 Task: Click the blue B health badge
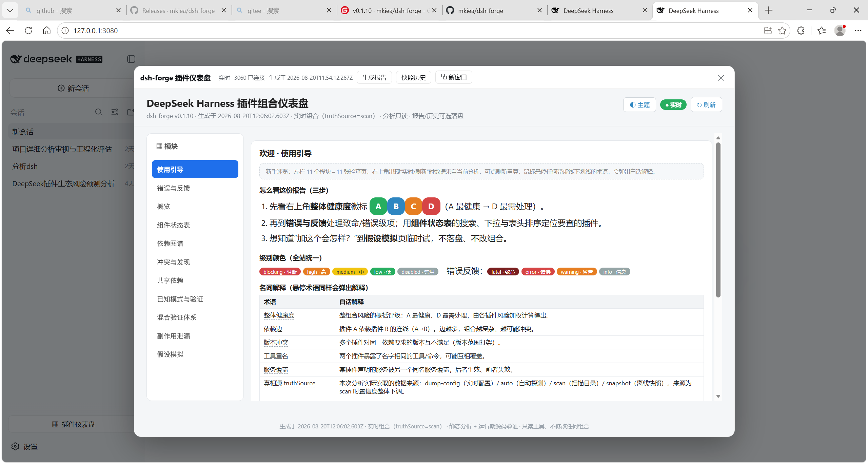396,206
